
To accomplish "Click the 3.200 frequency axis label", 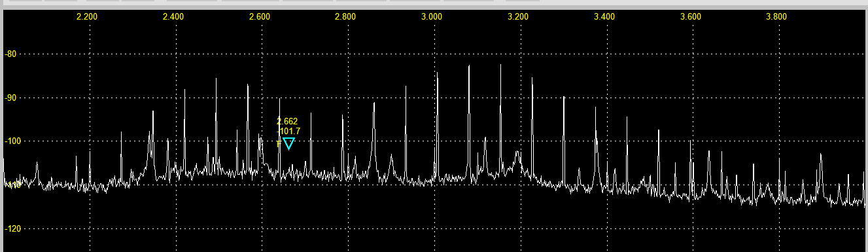I will [x=518, y=16].
